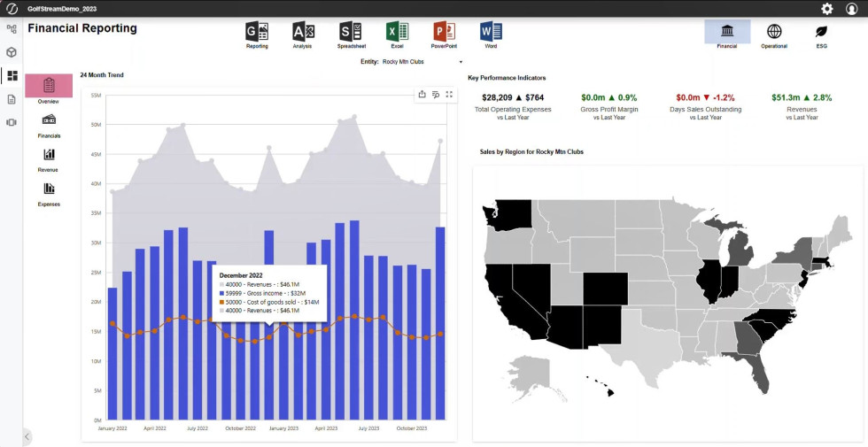Collapse the side panel with bottom-left chevron
The height and width of the screenshot is (447, 868).
tap(27, 436)
